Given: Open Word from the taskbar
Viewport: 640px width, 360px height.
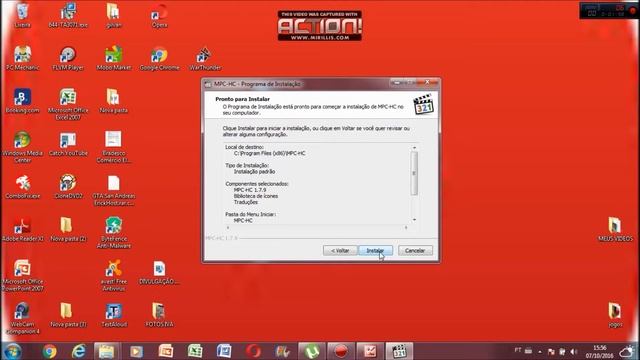Looking at the screenshot, I should pos(224,351).
